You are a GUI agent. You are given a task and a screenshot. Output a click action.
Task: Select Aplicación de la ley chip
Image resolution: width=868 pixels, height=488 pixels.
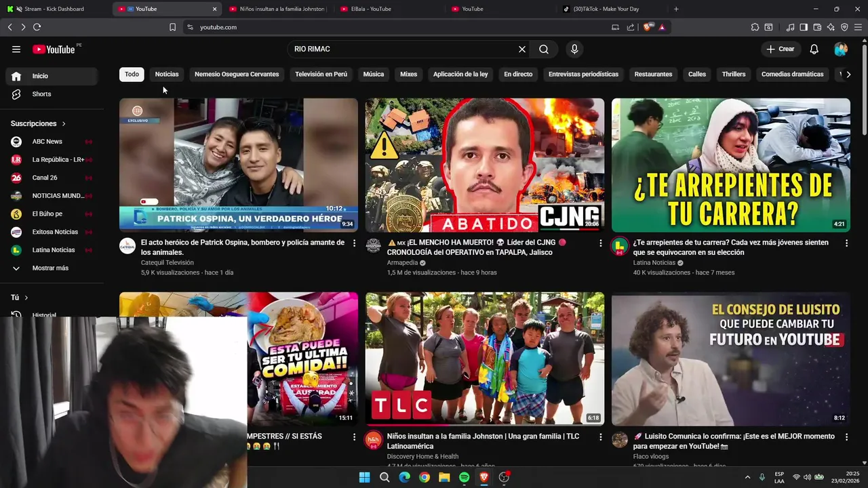pyautogui.click(x=460, y=75)
